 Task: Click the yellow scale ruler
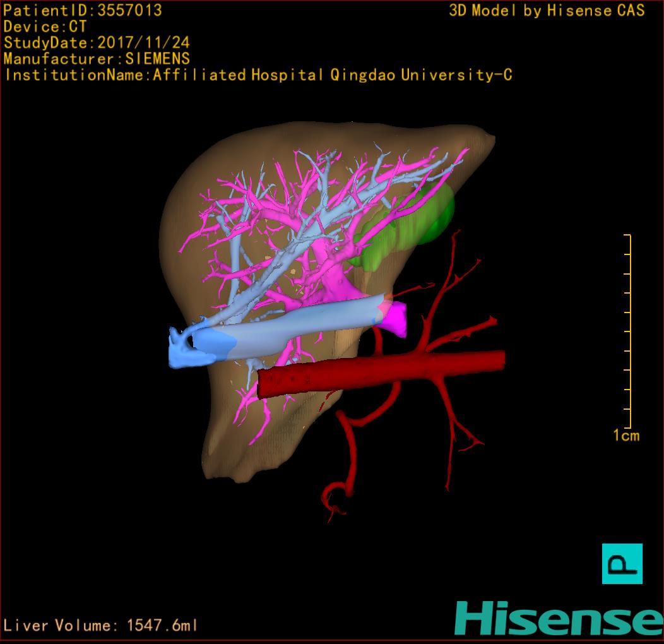[628, 331]
